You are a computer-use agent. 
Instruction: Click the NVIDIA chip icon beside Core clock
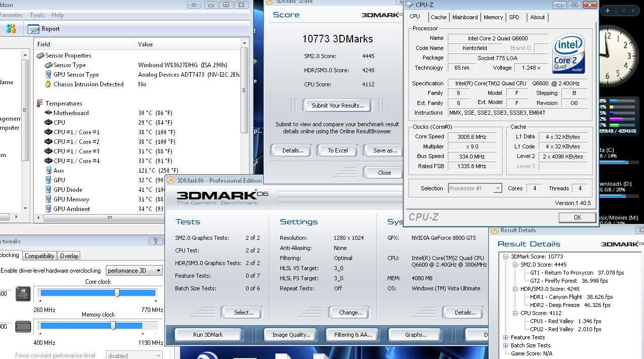(x=23, y=294)
